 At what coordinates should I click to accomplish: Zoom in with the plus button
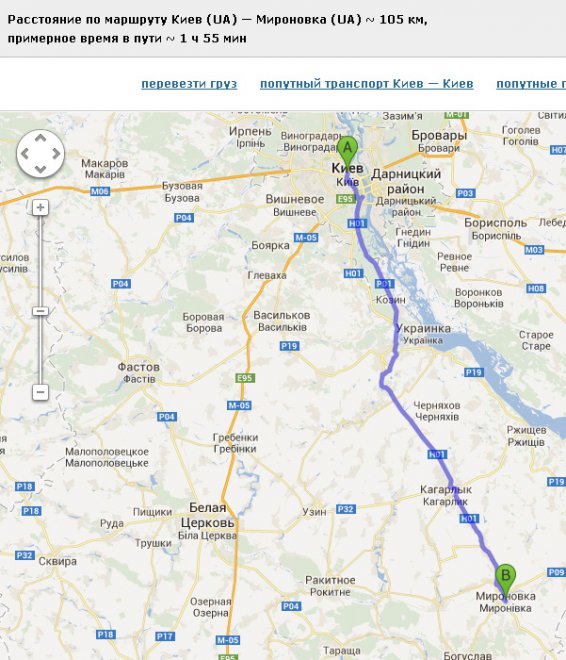[40, 208]
